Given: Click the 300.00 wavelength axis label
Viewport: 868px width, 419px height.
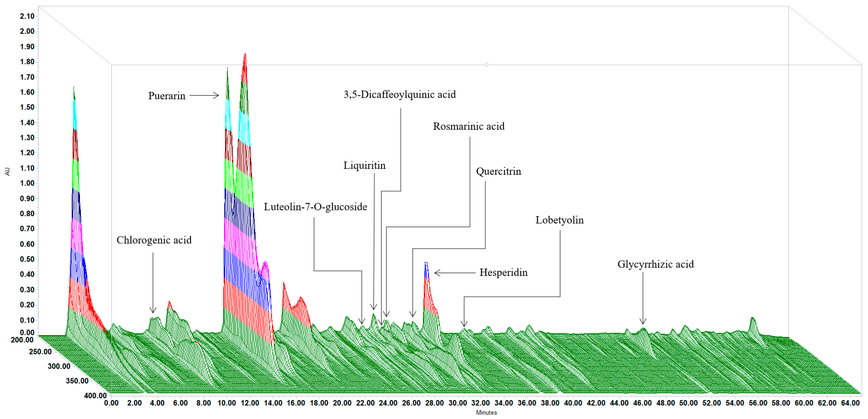Looking at the screenshot, I should [59, 366].
